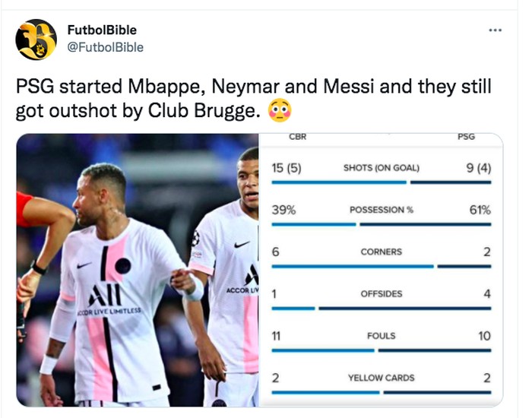This screenshot has width=532, height=418.
Task: Click the flushed face emoji
Action: [x=279, y=110]
